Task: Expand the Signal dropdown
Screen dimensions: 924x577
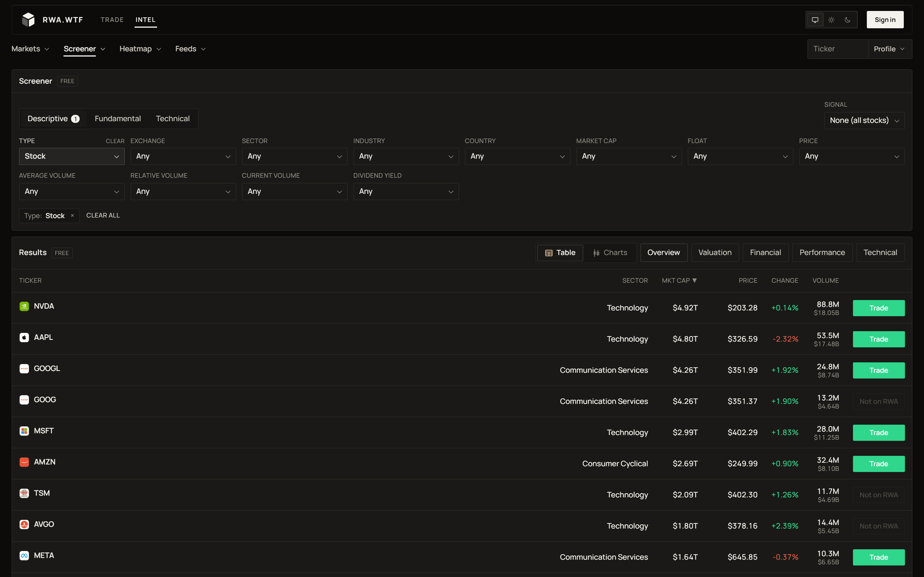Action: pyautogui.click(x=864, y=121)
